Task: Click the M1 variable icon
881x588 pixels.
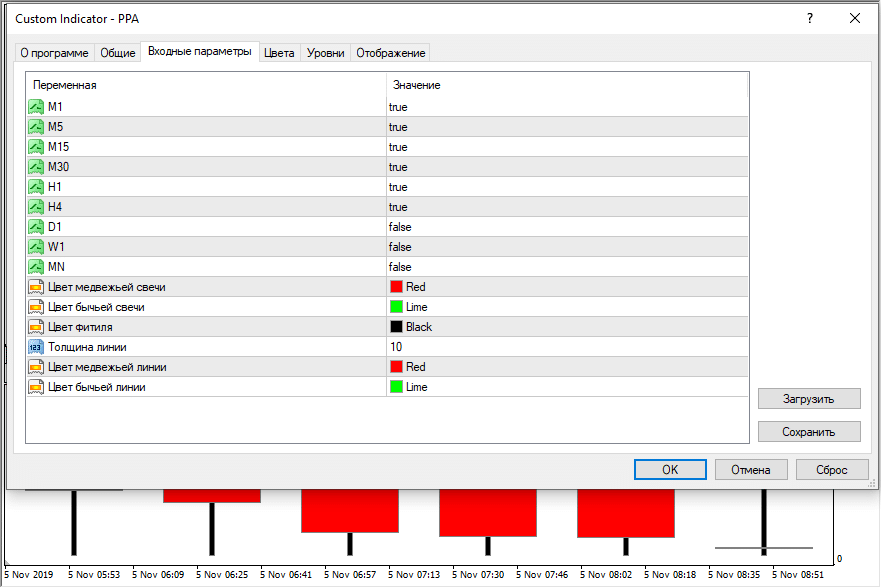Action: pos(37,107)
